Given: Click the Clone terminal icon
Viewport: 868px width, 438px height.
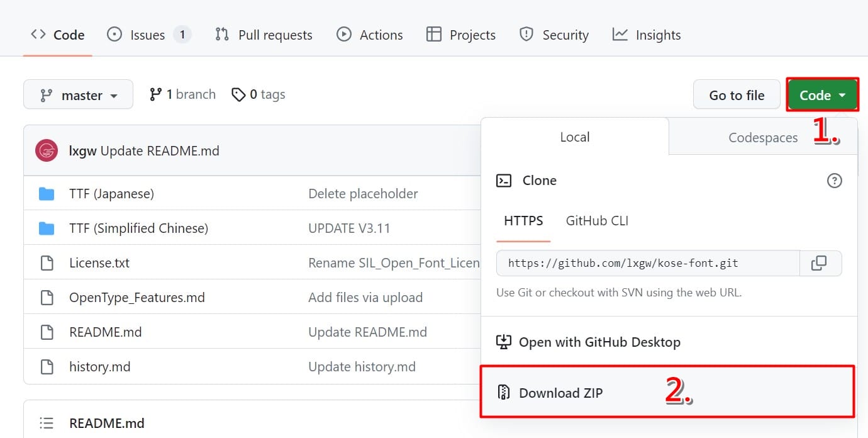Looking at the screenshot, I should (x=504, y=181).
